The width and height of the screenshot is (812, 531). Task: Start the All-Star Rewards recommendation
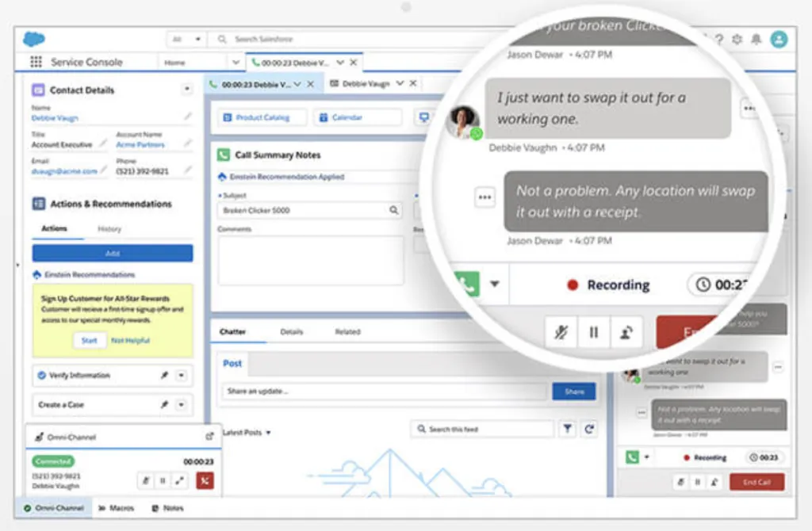pyautogui.click(x=89, y=341)
